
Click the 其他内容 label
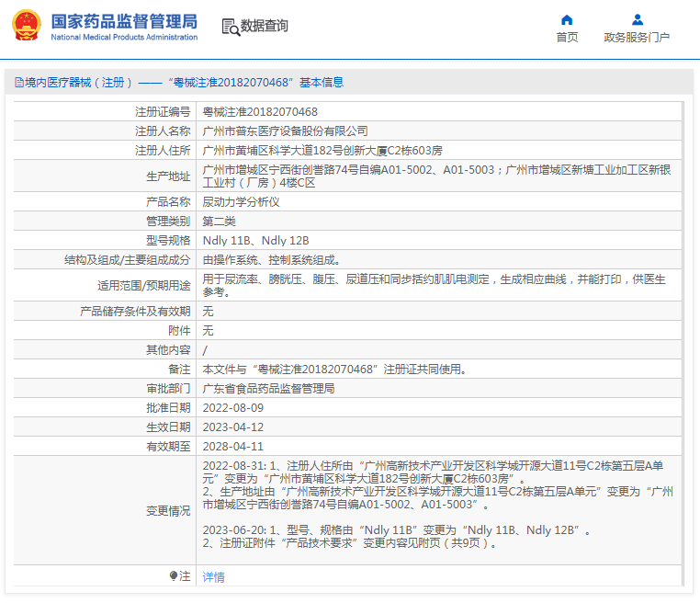coord(168,349)
